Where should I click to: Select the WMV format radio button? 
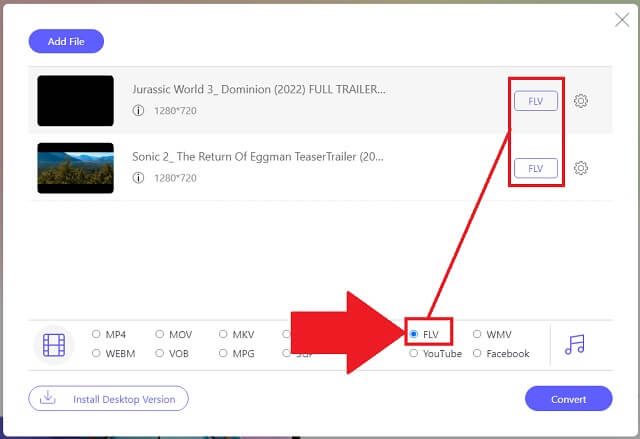(x=478, y=334)
